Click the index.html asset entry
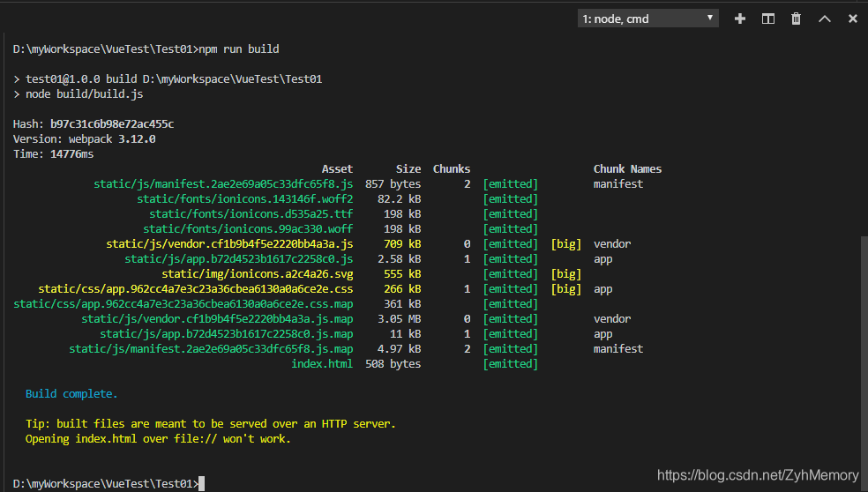 [322, 363]
